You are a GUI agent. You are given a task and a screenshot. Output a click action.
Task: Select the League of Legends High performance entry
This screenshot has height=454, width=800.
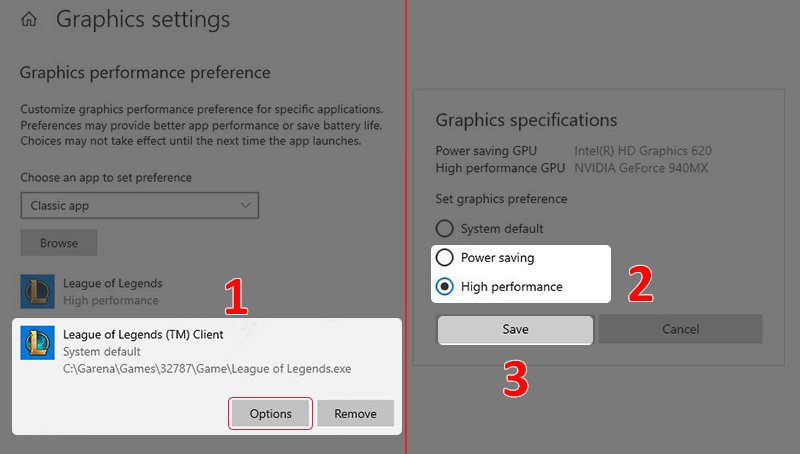[112, 291]
